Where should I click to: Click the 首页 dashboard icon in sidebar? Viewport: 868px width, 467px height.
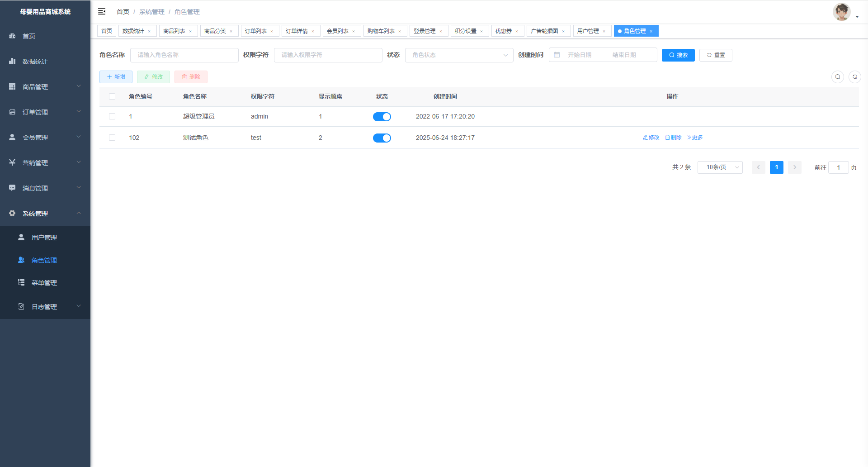coord(12,36)
